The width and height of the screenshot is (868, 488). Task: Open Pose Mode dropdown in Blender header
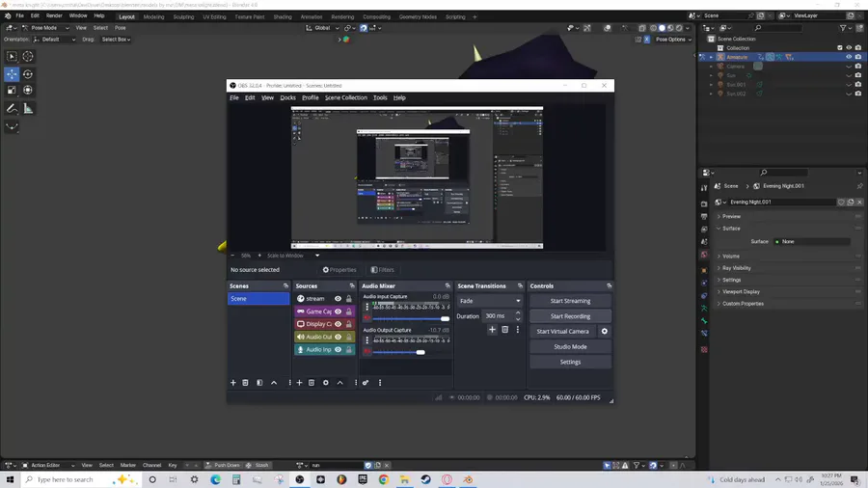45,28
